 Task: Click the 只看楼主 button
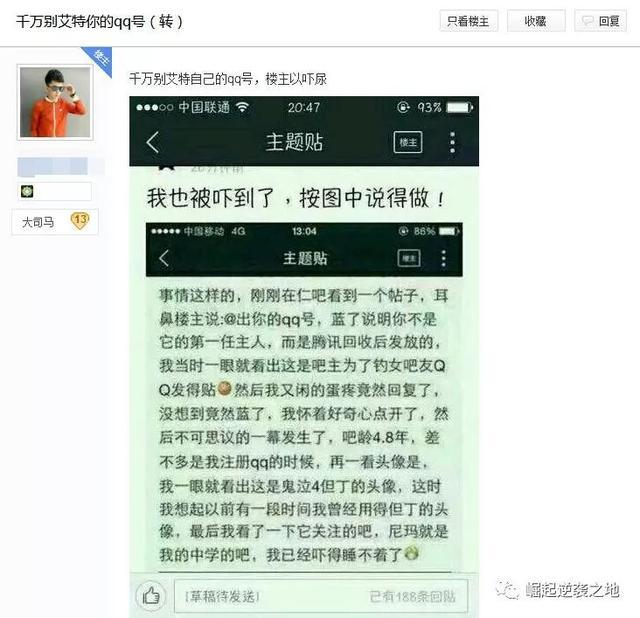[x=469, y=21]
